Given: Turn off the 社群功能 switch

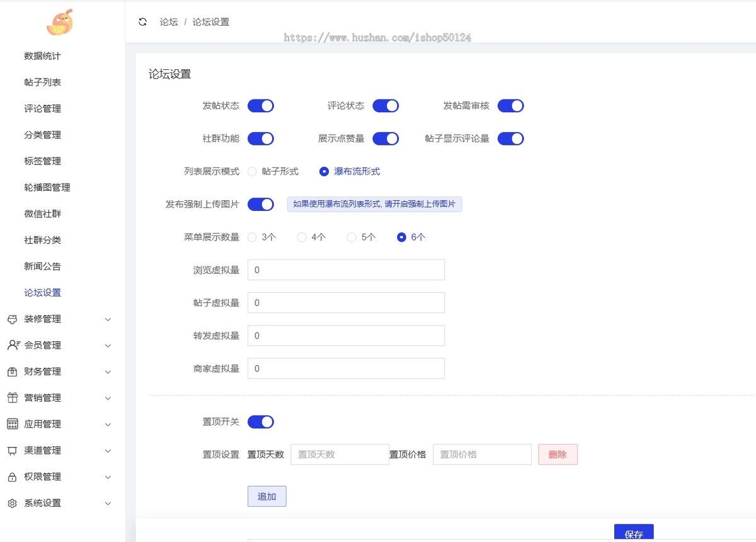Looking at the screenshot, I should [x=261, y=138].
